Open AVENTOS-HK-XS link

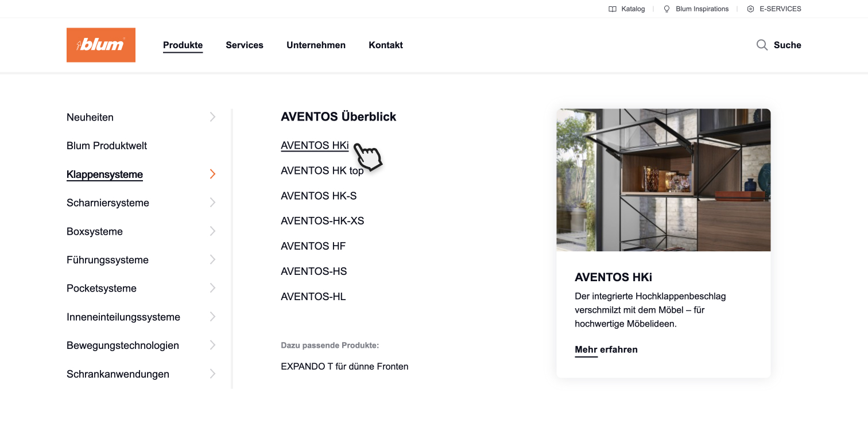coord(323,221)
